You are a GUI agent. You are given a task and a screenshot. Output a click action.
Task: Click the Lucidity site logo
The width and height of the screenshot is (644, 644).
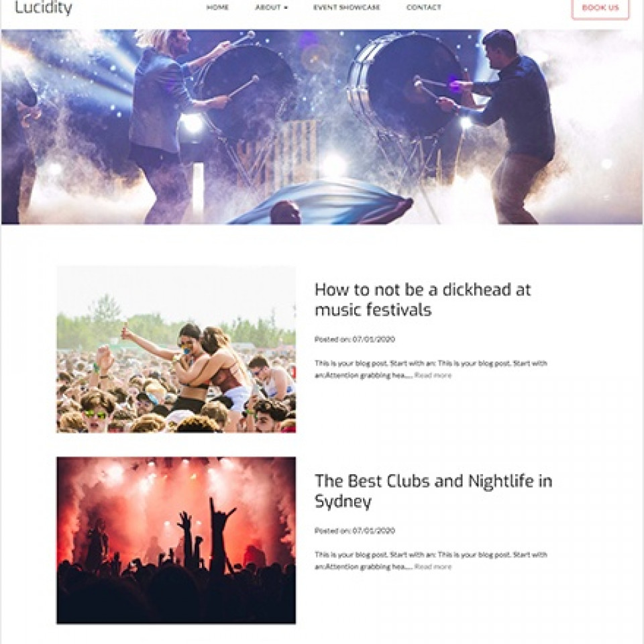[x=44, y=8]
